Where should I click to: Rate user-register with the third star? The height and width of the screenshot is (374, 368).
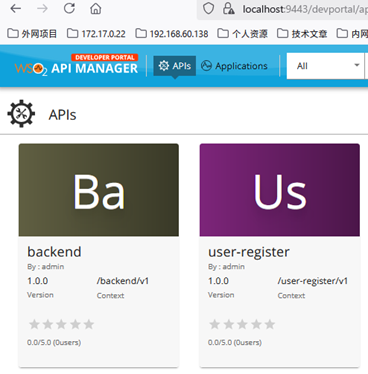point(242,324)
